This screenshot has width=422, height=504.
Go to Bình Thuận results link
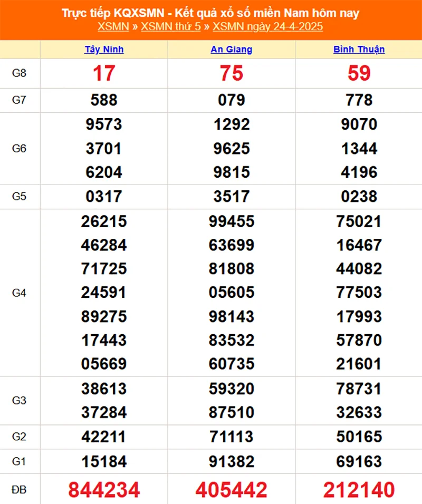point(359,50)
